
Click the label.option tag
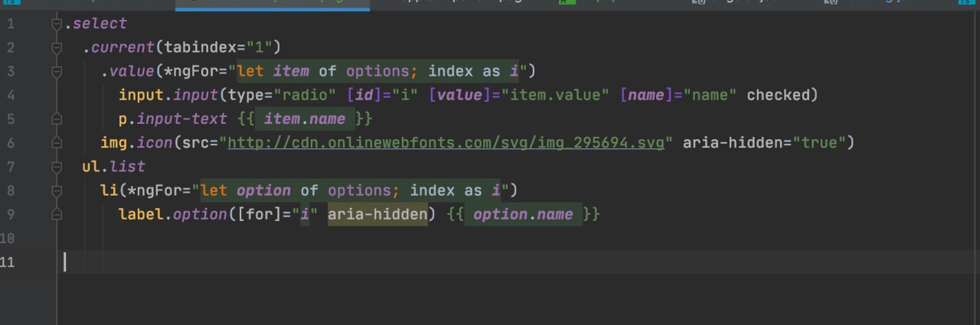[173, 214]
